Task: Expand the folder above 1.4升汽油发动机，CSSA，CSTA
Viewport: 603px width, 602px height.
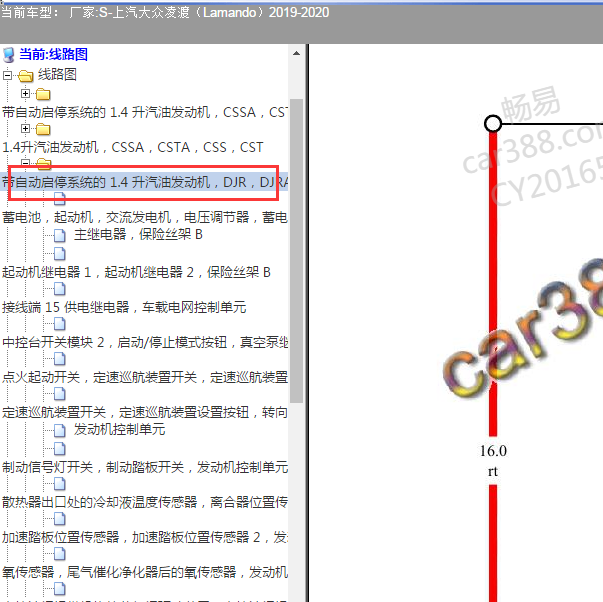Action: click(x=25, y=128)
